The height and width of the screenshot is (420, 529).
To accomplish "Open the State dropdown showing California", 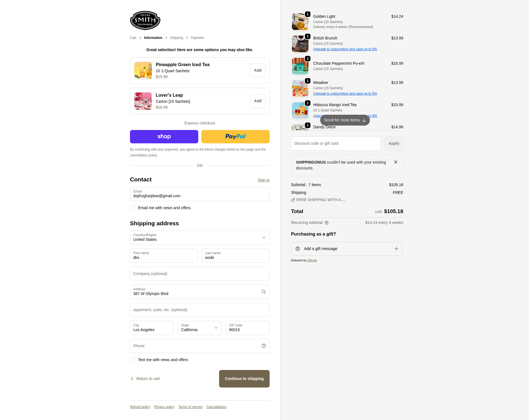I will pos(200,328).
